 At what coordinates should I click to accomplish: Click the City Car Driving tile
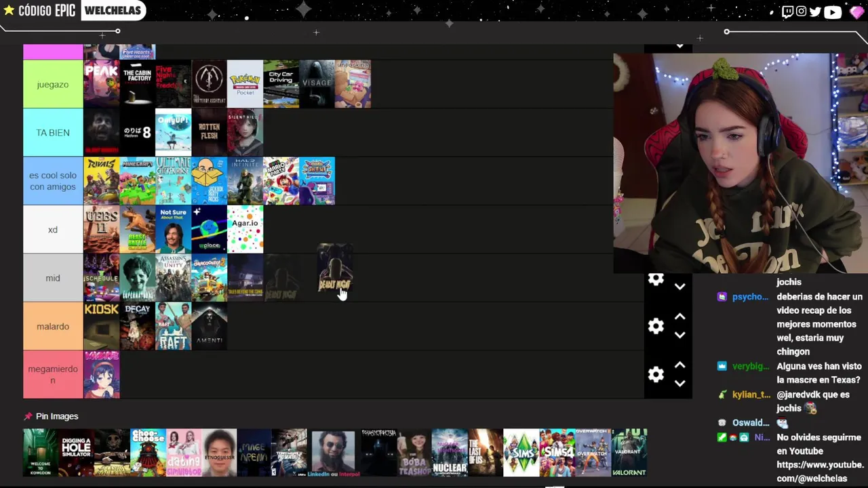click(x=281, y=84)
